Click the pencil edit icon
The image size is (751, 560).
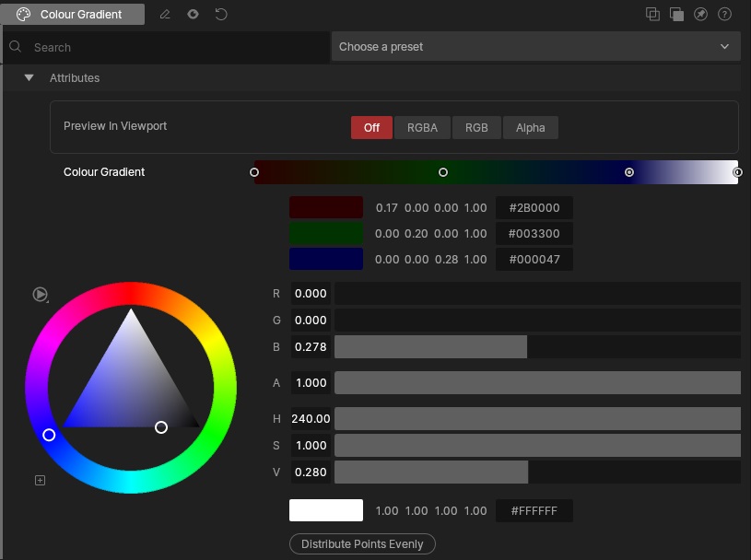165,15
